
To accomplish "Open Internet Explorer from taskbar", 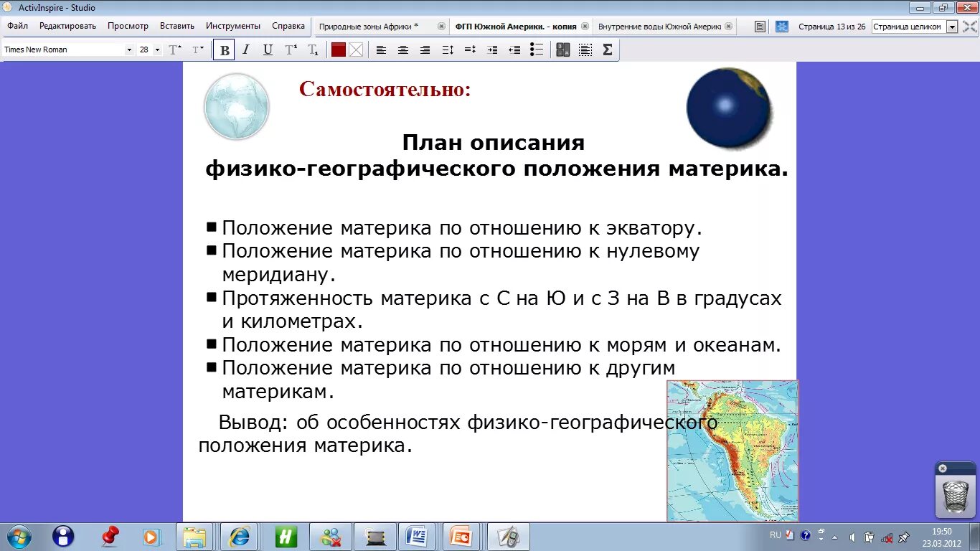I will [x=239, y=537].
